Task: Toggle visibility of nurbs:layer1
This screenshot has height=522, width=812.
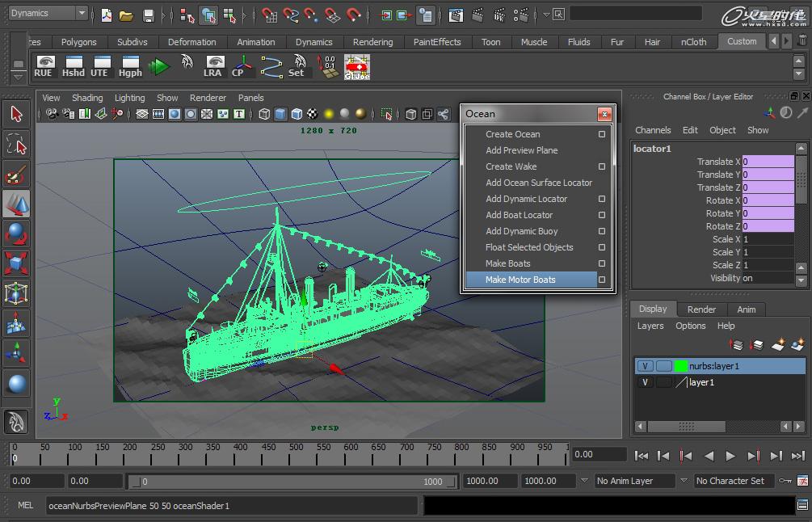Action: (645, 366)
